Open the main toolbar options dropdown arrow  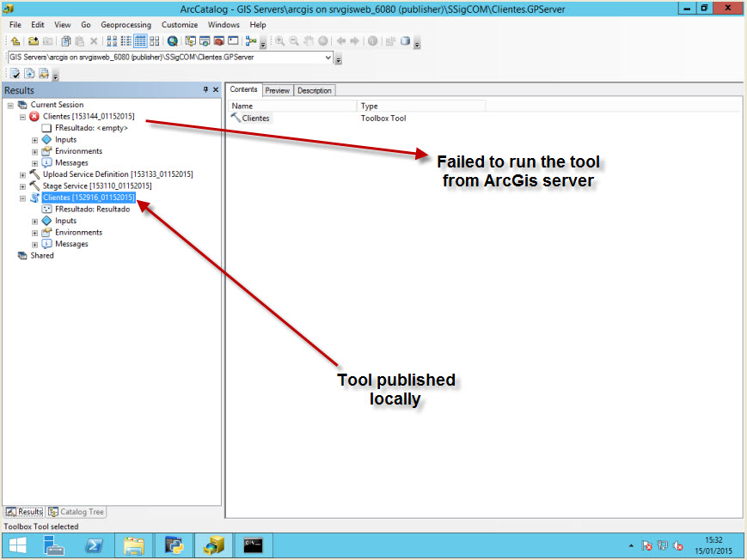pyautogui.click(x=262, y=46)
